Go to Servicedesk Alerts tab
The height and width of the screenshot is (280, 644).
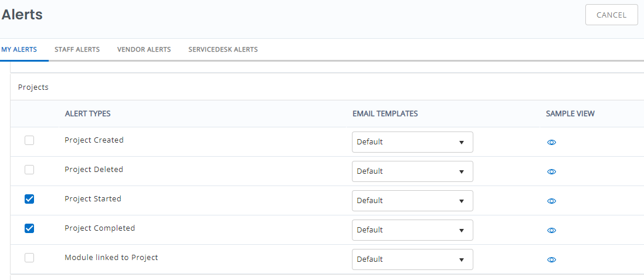click(x=223, y=50)
